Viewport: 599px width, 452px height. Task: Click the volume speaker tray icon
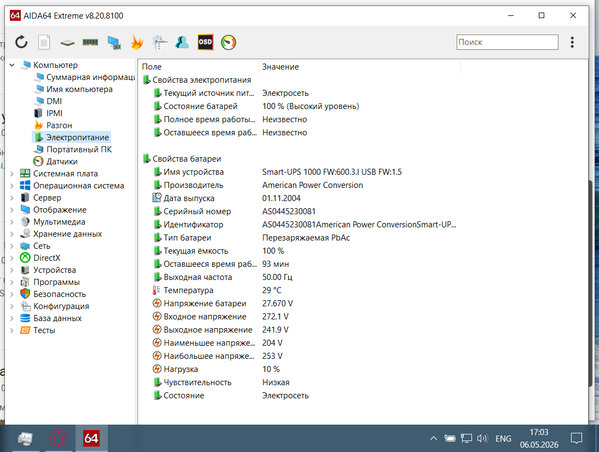(482, 438)
